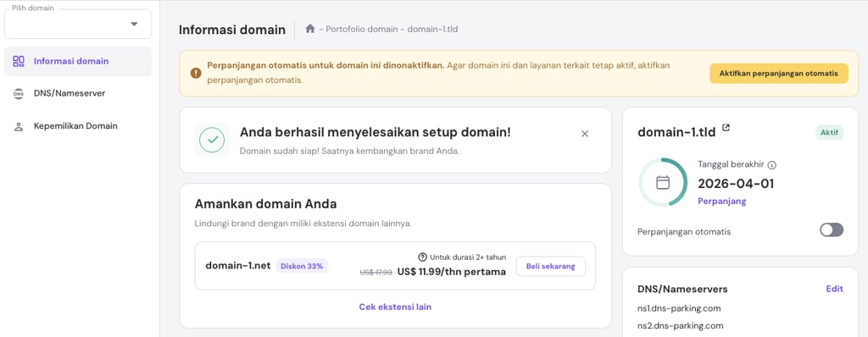
Task: Click the Amankan domain Anda heading
Action: tap(265, 203)
